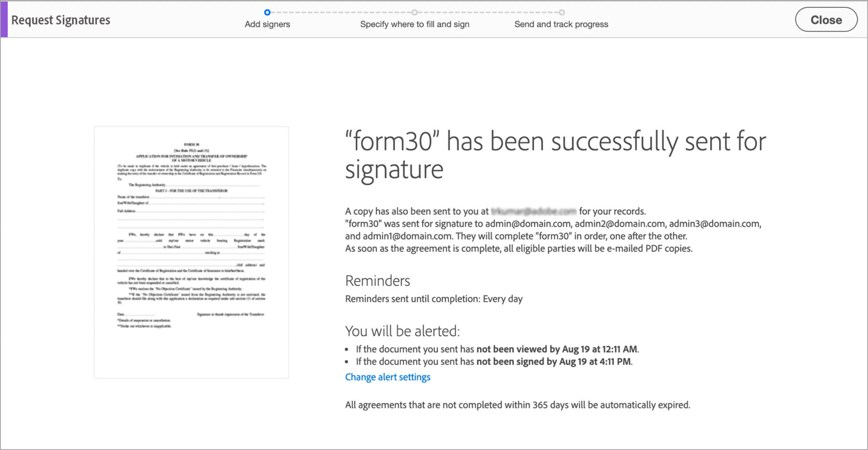Select the Specify where to fill and sign step circle

point(415,13)
